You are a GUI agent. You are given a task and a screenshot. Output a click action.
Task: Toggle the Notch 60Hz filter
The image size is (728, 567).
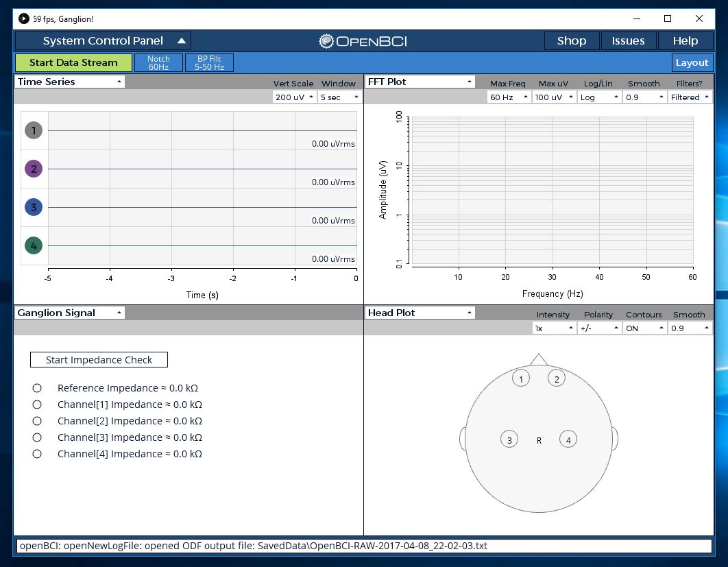pyautogui.click(x=158, y=62)
